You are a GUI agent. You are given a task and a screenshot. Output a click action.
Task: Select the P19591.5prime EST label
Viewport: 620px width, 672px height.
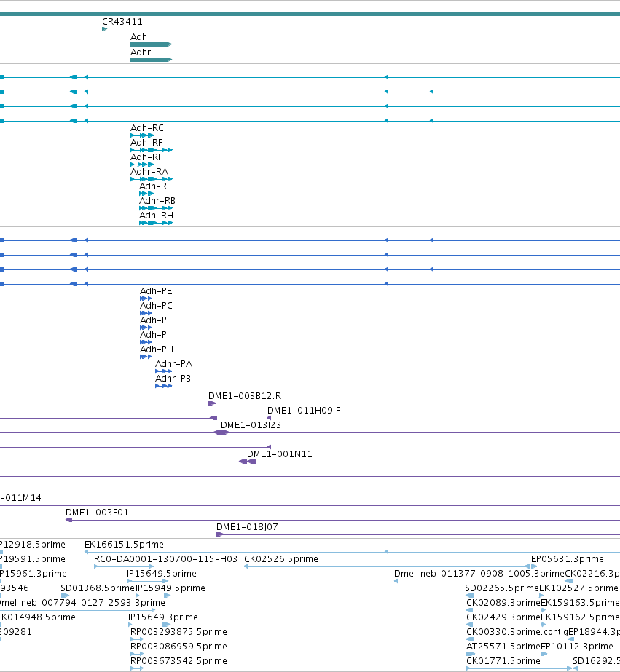(33, 559)
